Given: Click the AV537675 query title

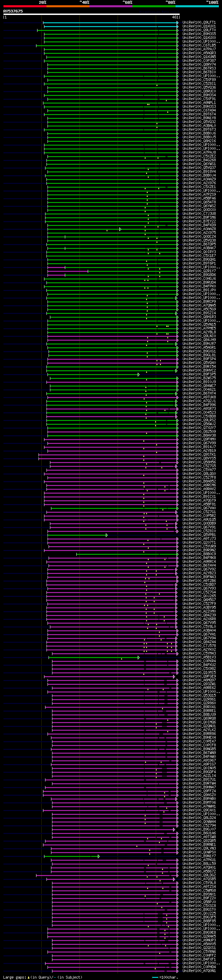Looking at the screenshot, I should coord(13,11).
